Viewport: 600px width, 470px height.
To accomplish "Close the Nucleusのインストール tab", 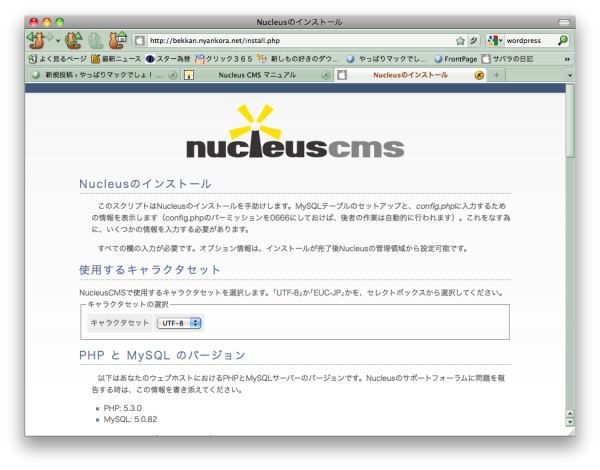I will (x=479, y=75).
